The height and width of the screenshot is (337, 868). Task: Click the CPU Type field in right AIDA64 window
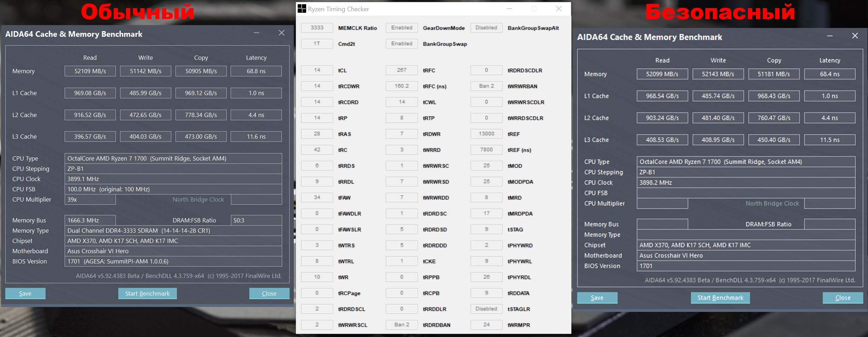746,162
